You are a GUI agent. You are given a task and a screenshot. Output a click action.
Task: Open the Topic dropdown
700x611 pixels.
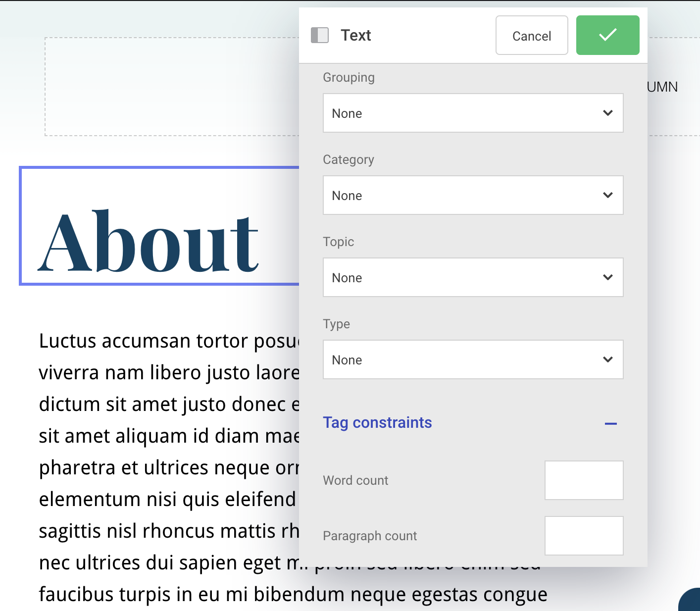(473, 277)
